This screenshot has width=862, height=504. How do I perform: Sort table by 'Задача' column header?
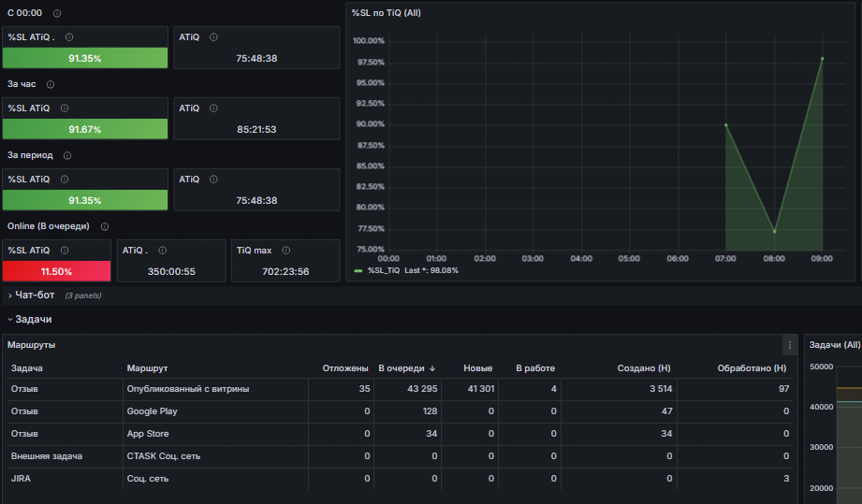pyautogui.click(x=27, y=368)
